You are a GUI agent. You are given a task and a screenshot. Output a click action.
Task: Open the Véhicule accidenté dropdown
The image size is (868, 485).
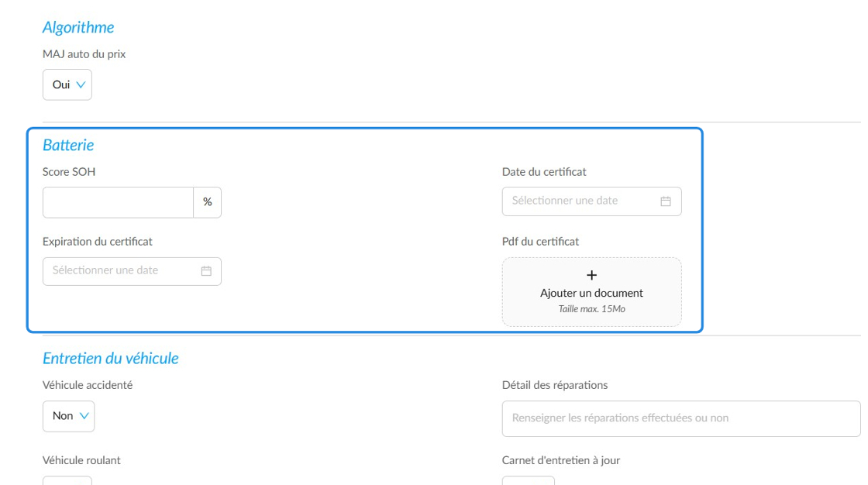69,416
